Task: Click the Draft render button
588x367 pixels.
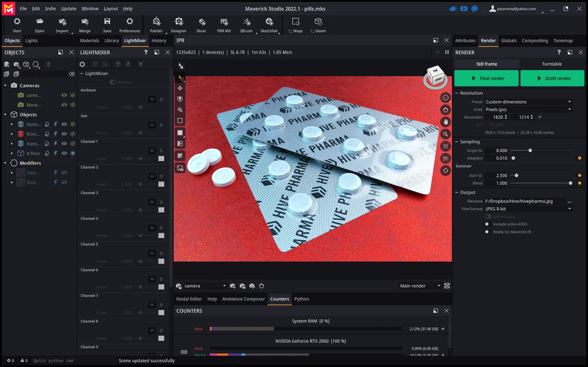Action: point(552,78)
